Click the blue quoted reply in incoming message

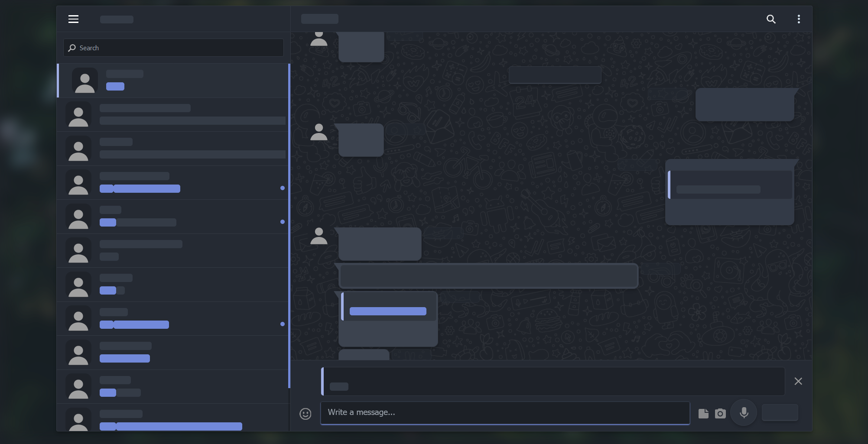point(388,307)
